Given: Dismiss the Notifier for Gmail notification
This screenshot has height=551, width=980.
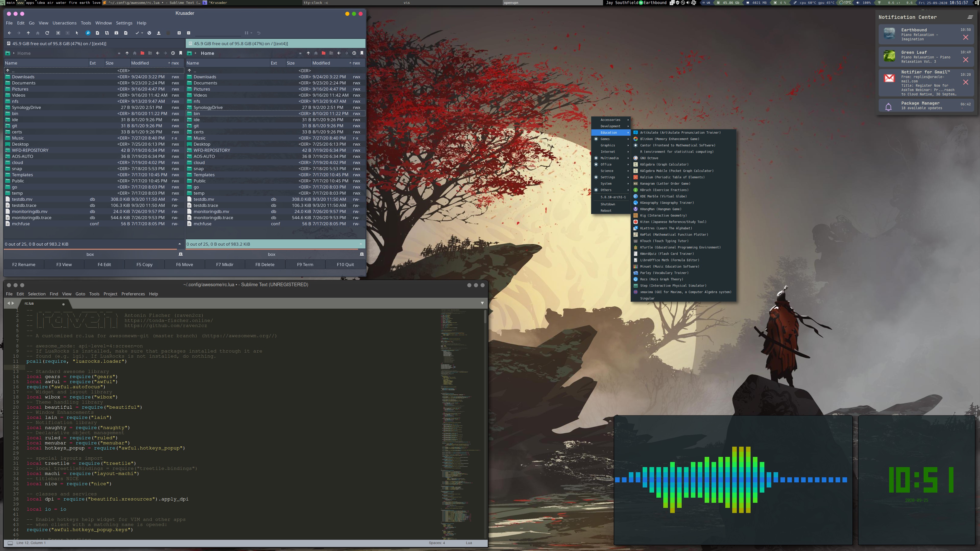Looking at the screenshot, I should (x=965, y=82).
